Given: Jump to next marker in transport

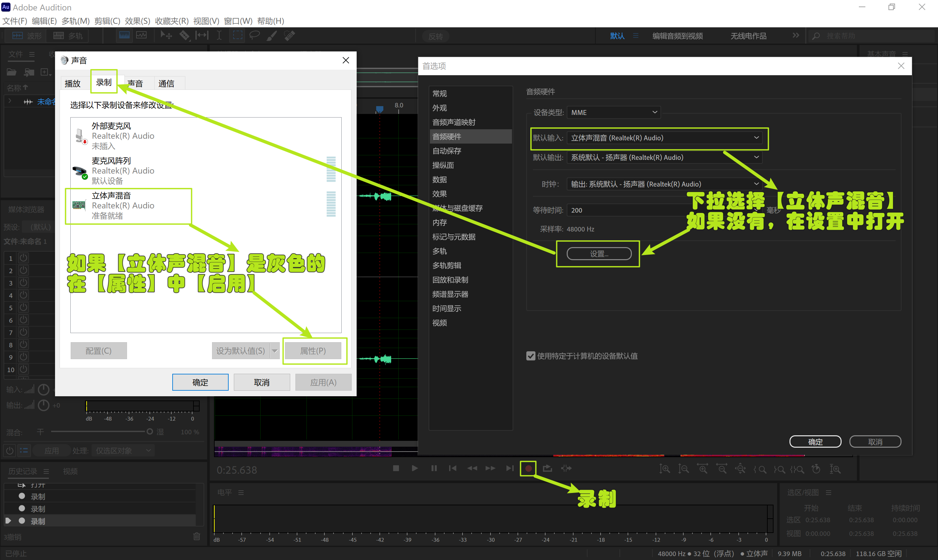Looking at the screenshot, I should 510,468.
